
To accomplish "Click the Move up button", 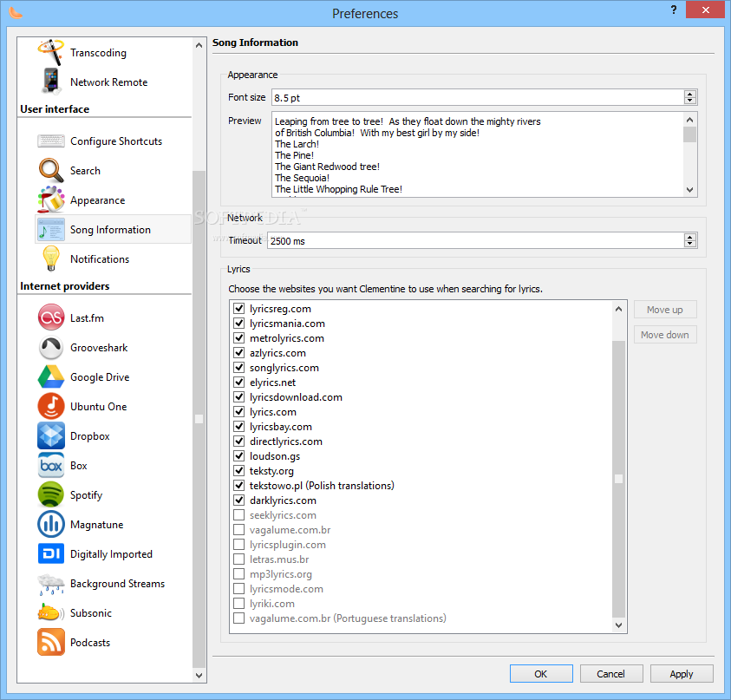I will 665,309.
